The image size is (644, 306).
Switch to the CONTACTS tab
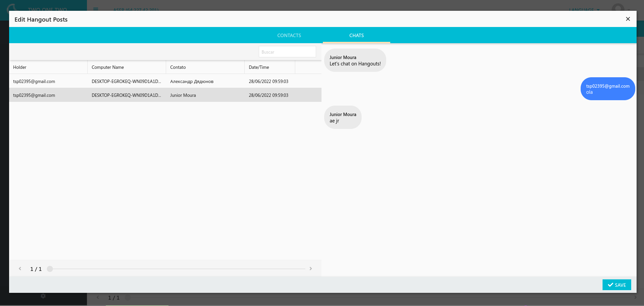[x=289, y=35]
